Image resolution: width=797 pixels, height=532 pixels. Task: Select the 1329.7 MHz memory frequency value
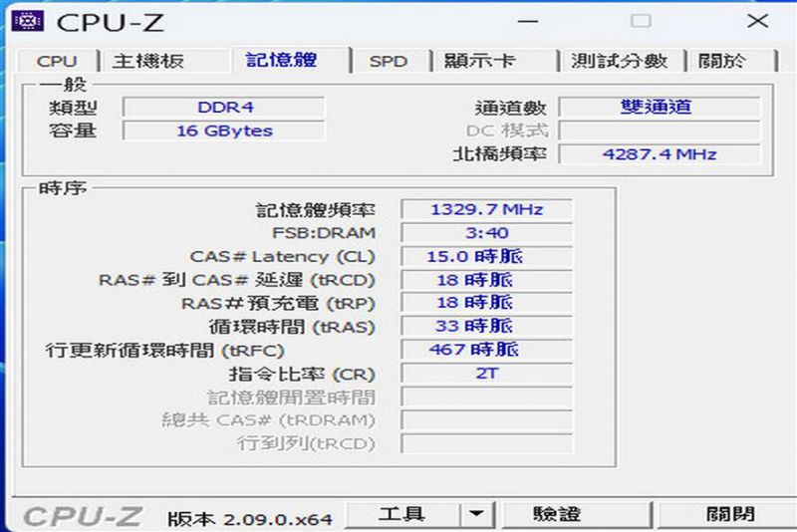[x=486, y=209]
